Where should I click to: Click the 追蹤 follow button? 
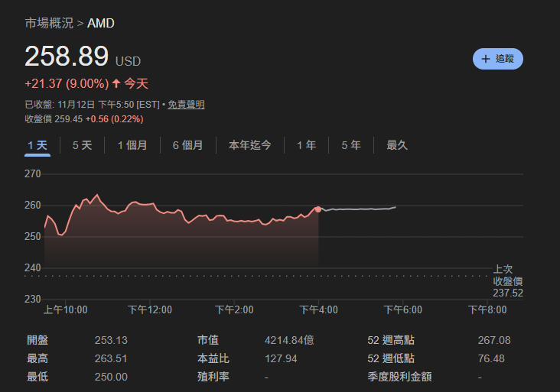(497, 59)
